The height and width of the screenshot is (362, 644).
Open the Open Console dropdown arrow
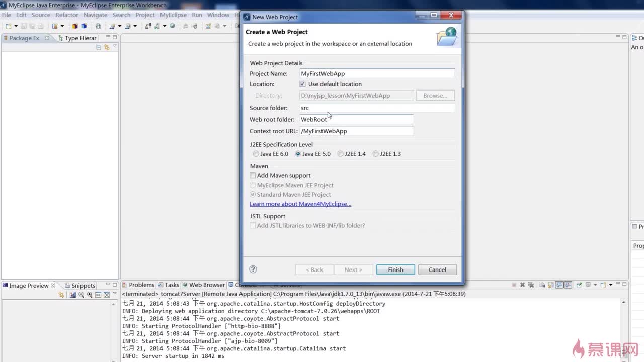(611, 285)
